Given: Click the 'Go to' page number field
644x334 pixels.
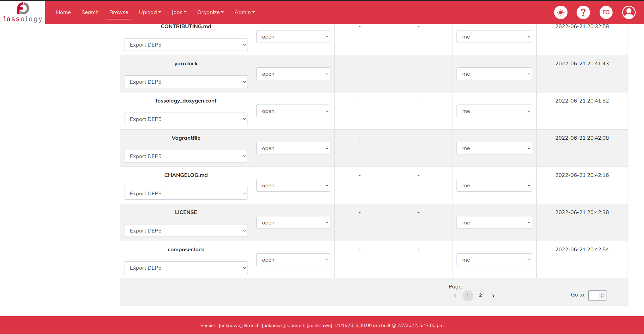Looking at the screenshot, I should pyautogui.click(x=597, y=295).
